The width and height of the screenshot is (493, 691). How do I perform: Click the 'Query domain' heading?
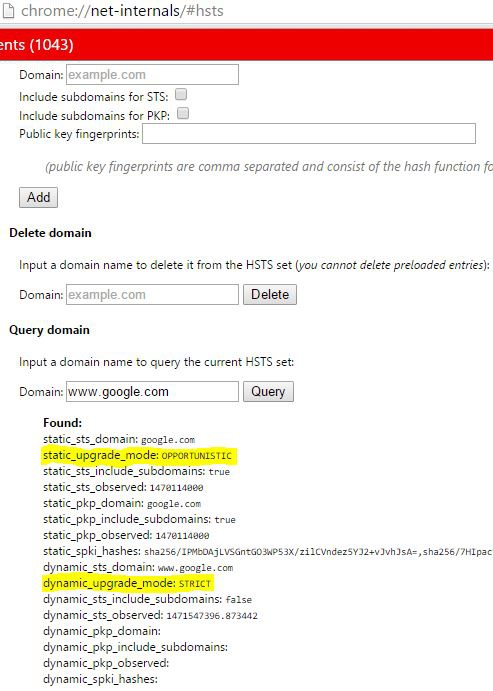click(x=49, y=330)
